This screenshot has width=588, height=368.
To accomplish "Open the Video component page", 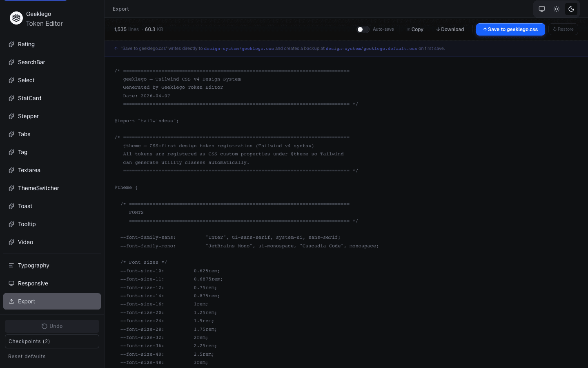I will [x=52, y=242].
